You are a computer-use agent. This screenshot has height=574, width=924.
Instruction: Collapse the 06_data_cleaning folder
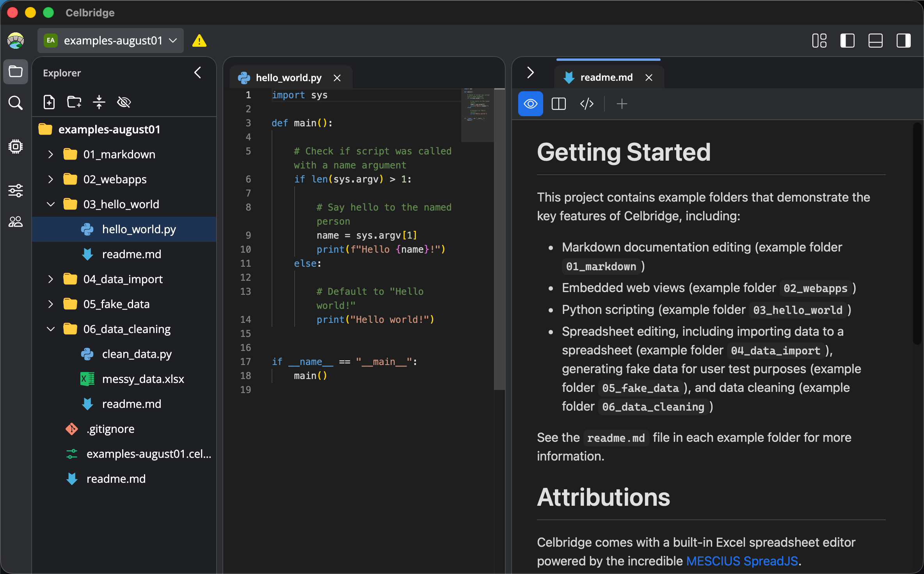click(x=50, y=329)
